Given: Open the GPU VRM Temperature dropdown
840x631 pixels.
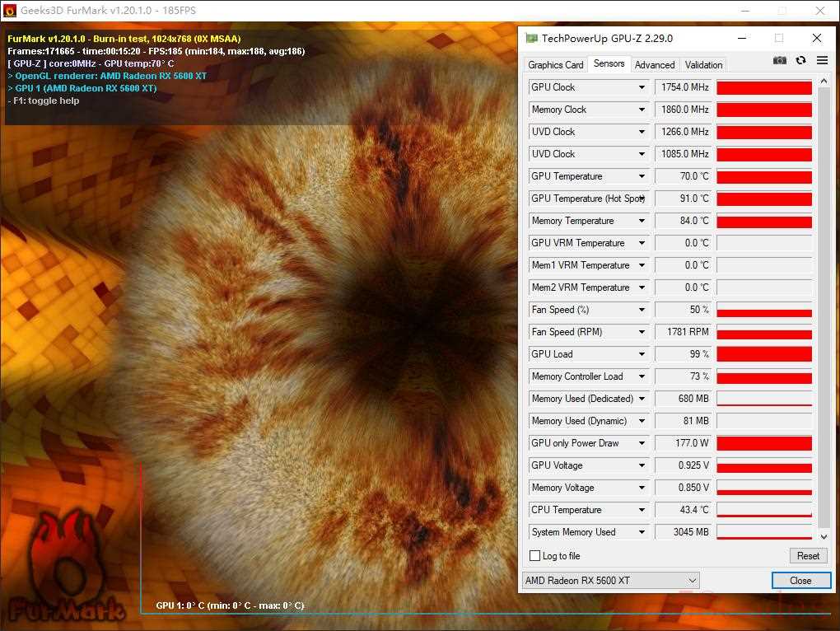Looking at the screenshot, I should coord(642,243).
